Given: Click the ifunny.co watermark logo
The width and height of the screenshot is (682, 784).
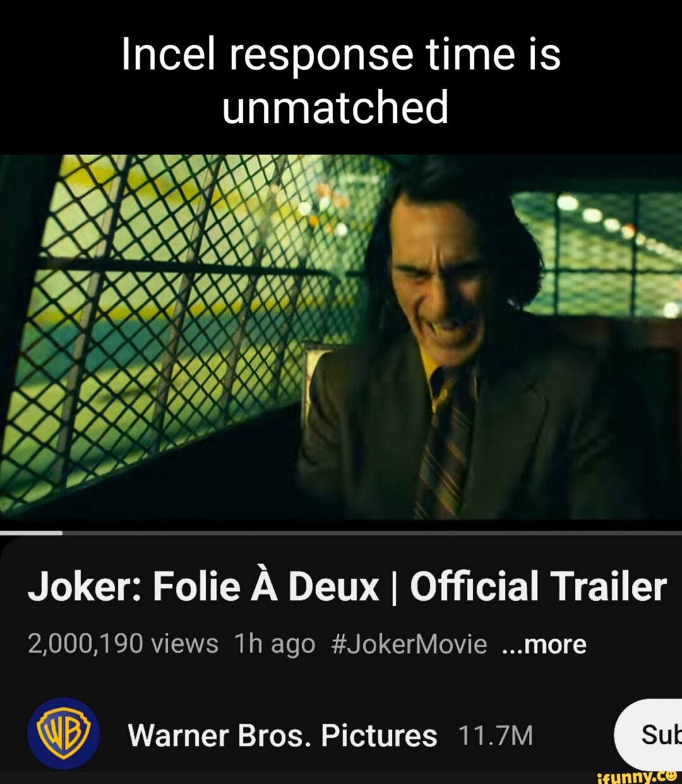Looking at the screenshot, I should pyautogui.click(x=633, y=777).
